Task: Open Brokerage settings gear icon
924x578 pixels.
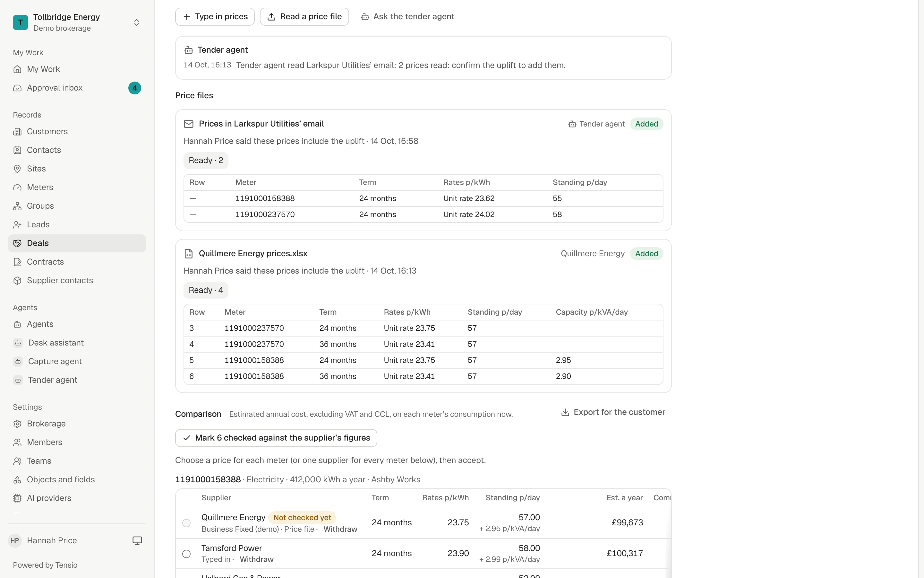Action: tap(17, 424)
